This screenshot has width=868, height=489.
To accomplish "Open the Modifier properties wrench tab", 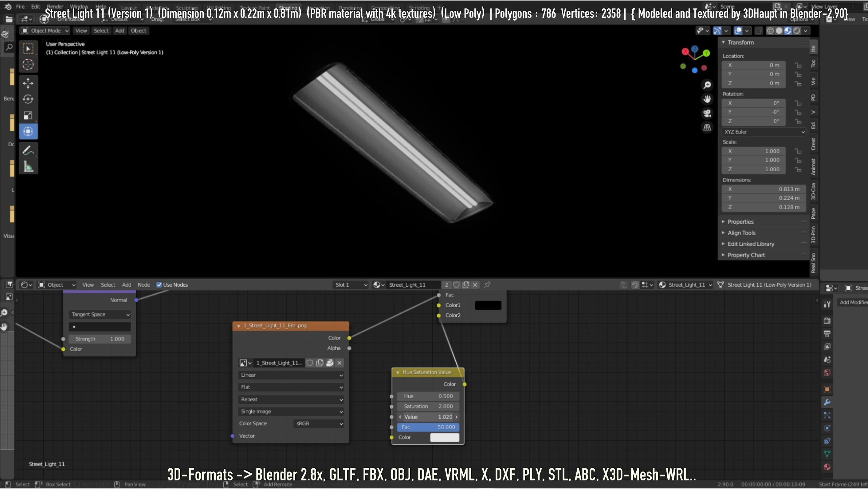I will tap(827, 402).
